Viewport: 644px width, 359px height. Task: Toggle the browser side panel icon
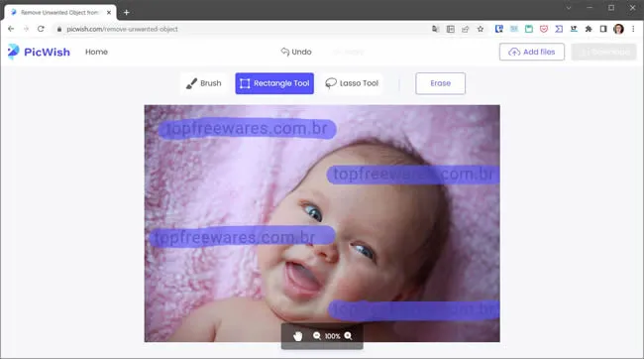coord(603,29)
